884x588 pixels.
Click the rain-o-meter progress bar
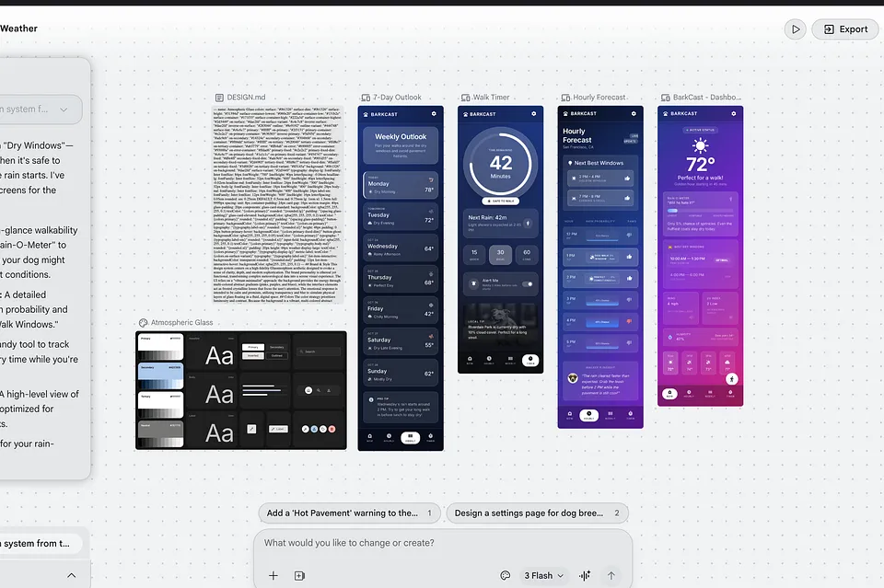tap(700, 211)
